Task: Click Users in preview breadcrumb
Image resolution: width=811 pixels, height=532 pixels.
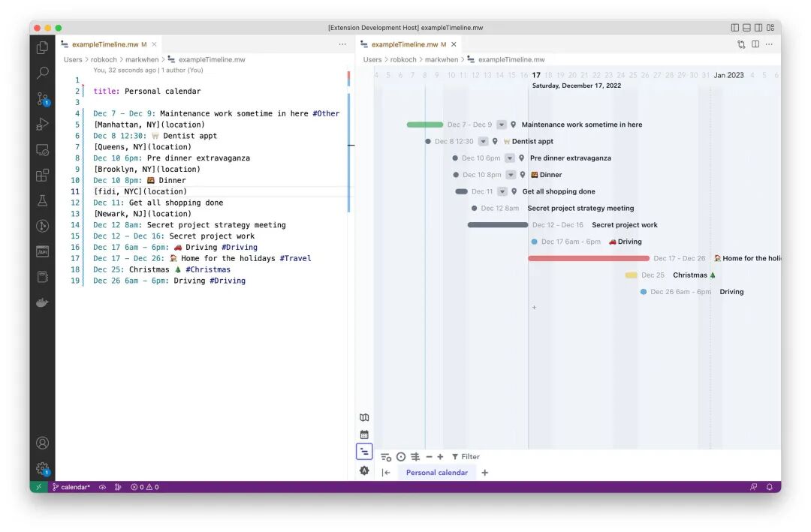Action: (372, 59)
